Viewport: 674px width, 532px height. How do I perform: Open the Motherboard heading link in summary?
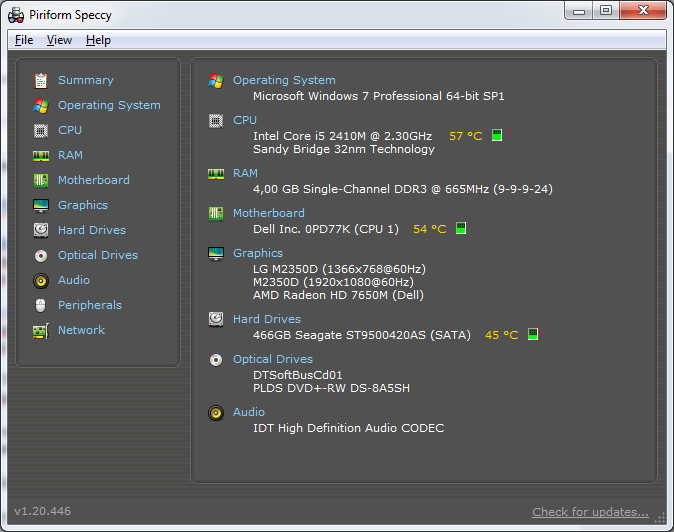[x=269, y=213]
